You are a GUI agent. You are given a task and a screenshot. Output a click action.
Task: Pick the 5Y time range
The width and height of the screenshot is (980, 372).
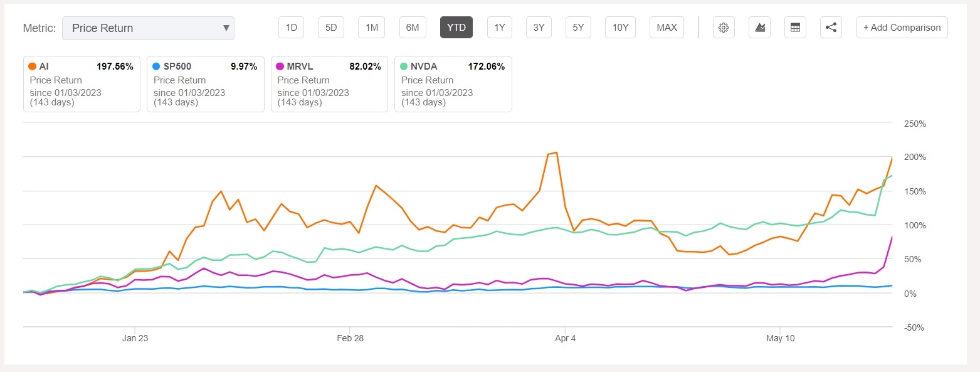click(578, 28)
